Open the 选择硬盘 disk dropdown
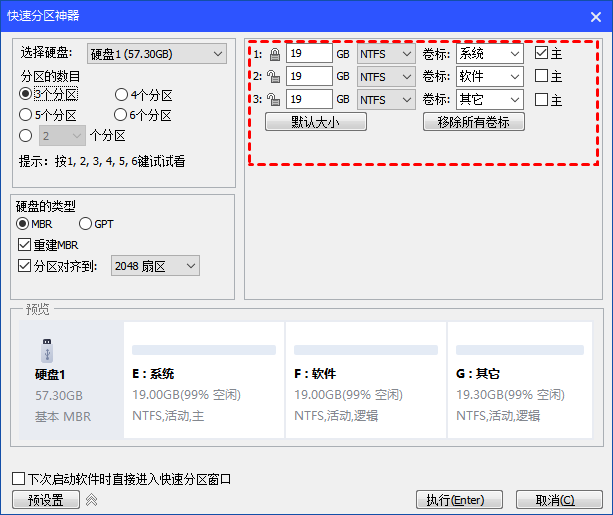The image size is (613, 515). [x=155, y=54]
